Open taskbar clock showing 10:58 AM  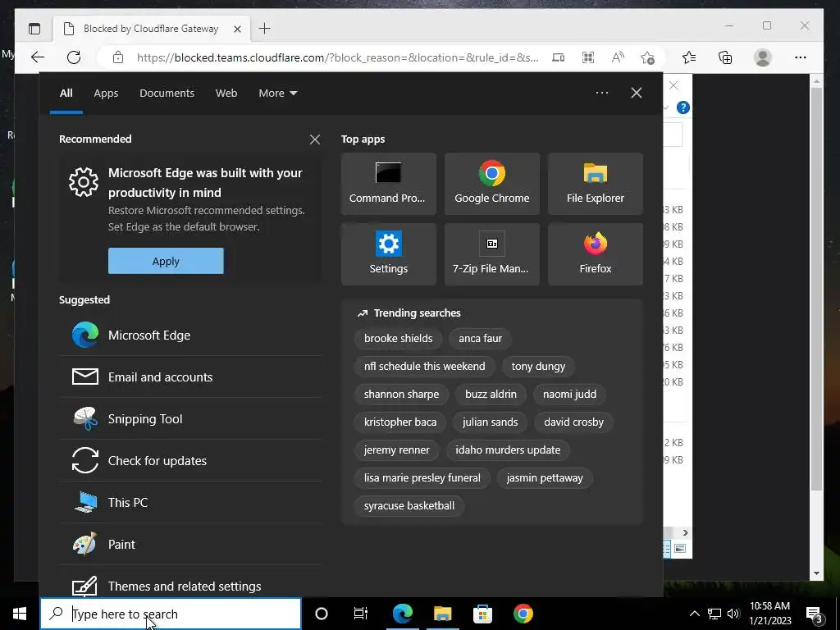[769, 614]
